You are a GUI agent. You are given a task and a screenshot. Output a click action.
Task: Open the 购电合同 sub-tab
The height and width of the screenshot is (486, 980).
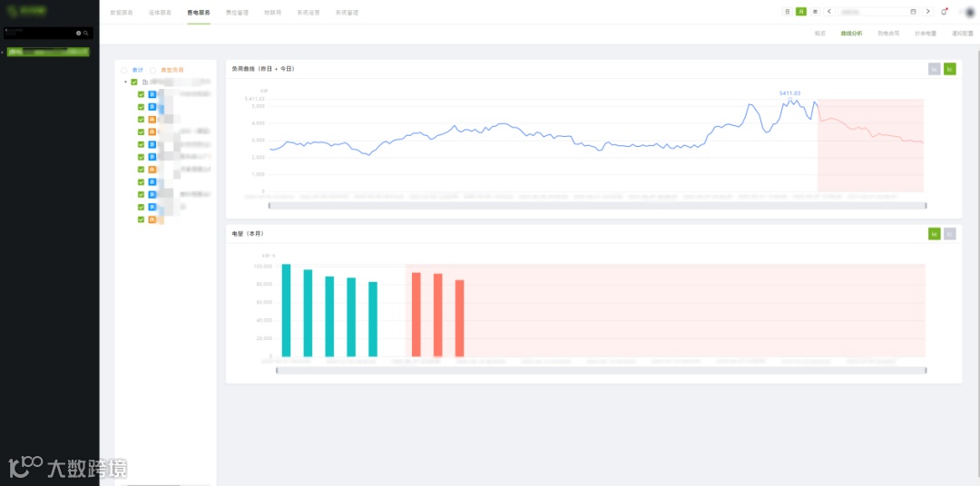[888, 34]
